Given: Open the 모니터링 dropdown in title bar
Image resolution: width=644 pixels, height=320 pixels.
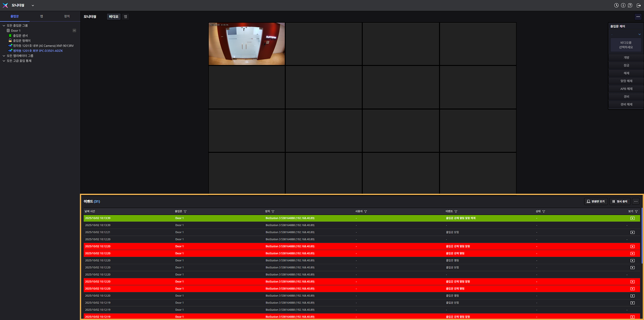Looking at the screenshot, I should click(33, 6).
